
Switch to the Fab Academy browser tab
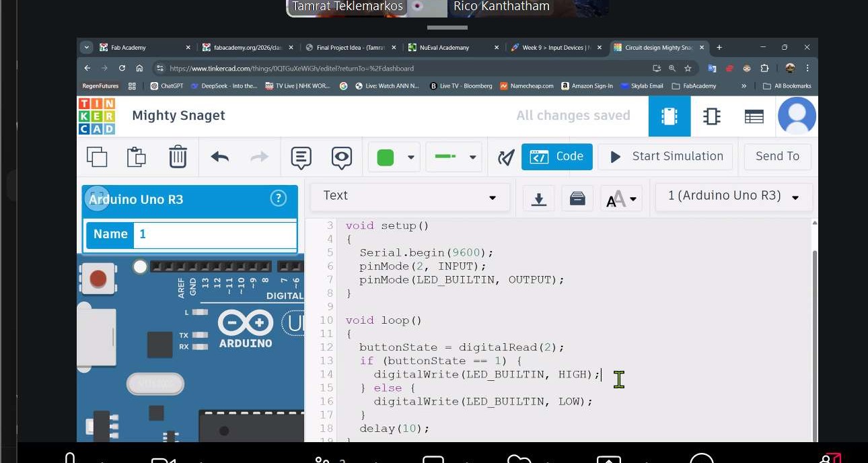click(x=146, y=48)
